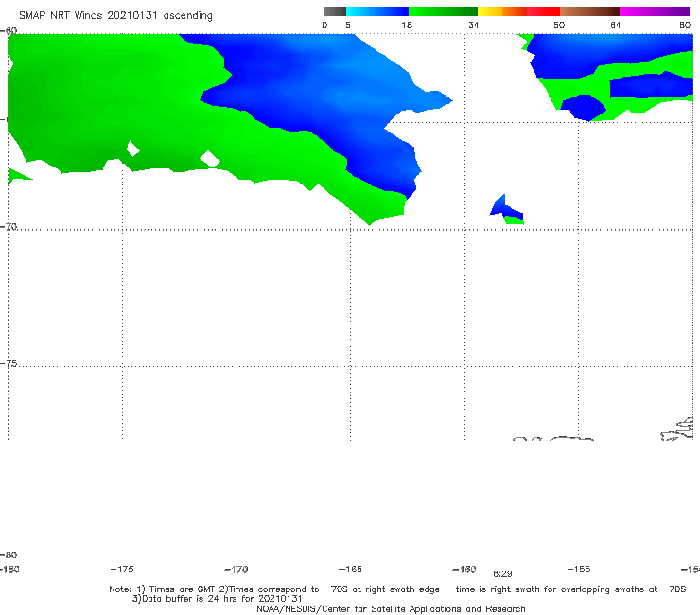Pick the yellow-orange segment of the colorbar
The width and height of the screenshot is (700, 615).
pos(501,11)
